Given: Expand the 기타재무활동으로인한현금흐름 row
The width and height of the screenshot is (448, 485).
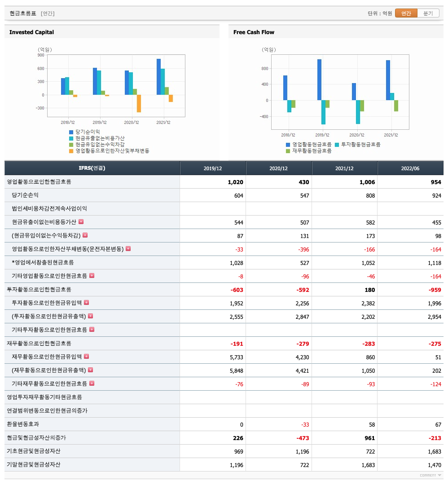Looking at the screenshot, I should 92,383.
